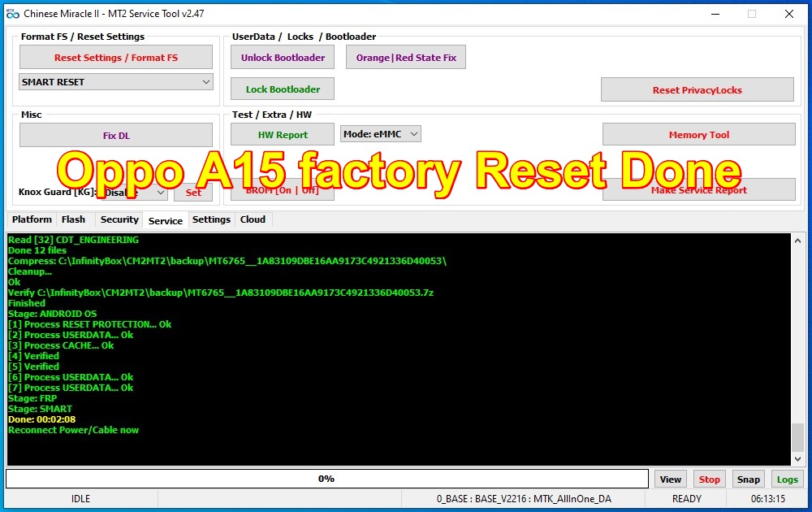Switch to the Flash tab

tap(74, 219)
